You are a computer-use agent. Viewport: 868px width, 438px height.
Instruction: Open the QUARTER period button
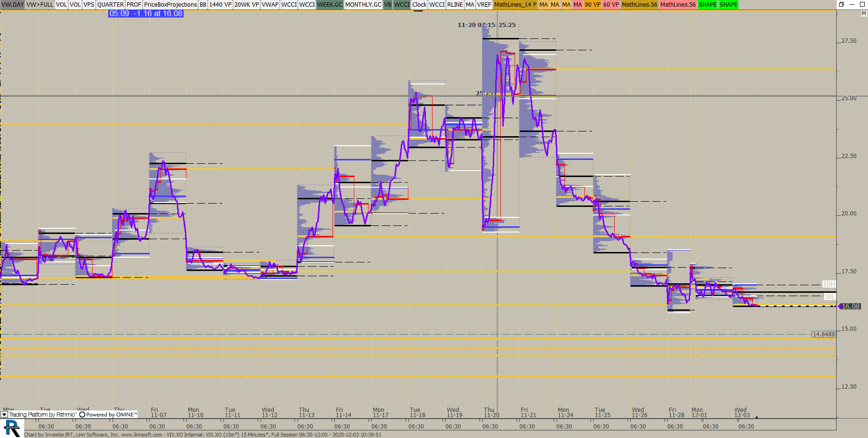point(111,5)
